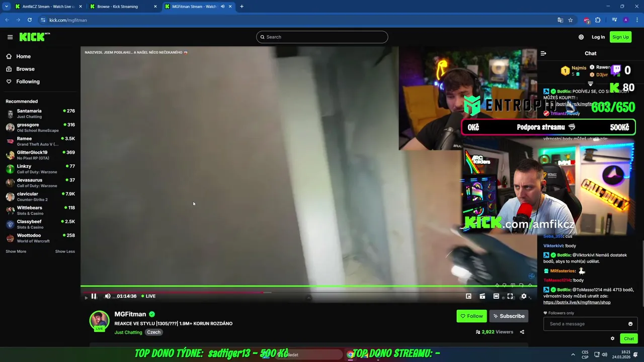Click the Kick logo
Viewport: 644px width, 362px height.
[34, 37]
